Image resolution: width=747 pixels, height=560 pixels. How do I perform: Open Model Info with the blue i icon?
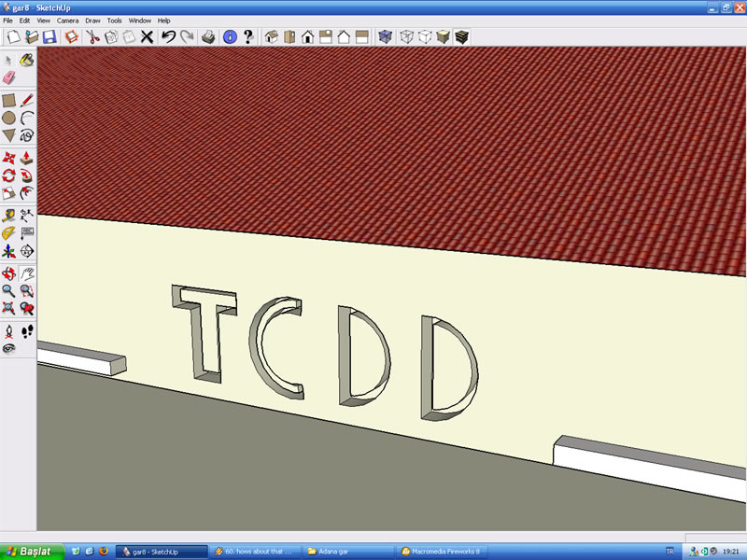[230, 36]
